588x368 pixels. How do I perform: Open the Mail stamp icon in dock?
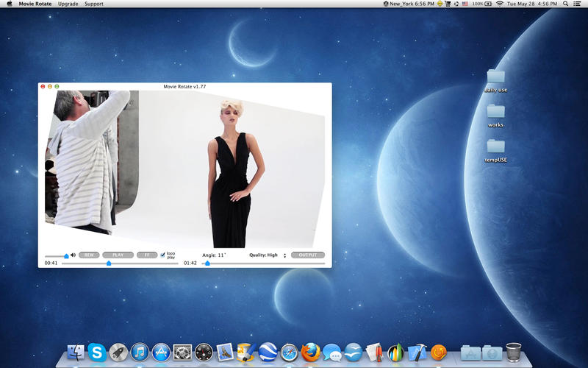click(x=226, y=353)
